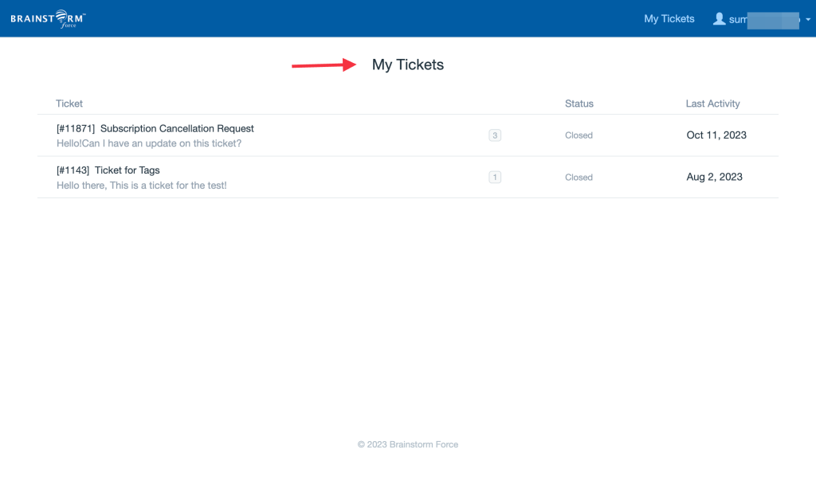Screen dimensions: 816x504
Task: Click the Ticket column header
Action: click(x=69, y=104)
